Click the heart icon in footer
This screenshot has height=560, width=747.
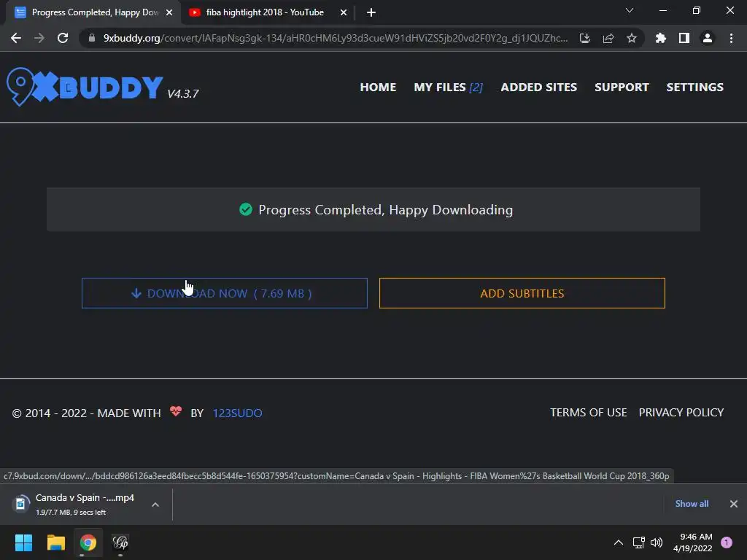point(176,411)
